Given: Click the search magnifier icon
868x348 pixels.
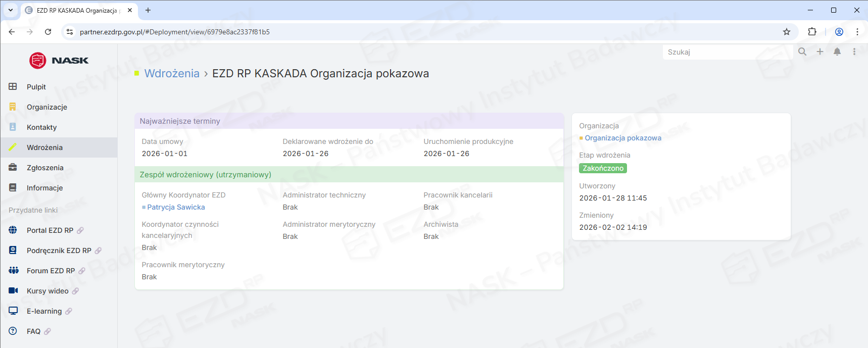Looking at the screenshot, I should point(802,52).
